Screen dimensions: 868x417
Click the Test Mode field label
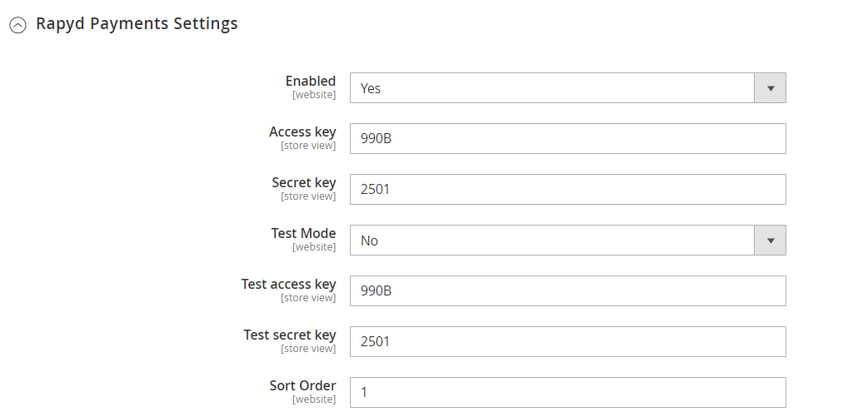pos(303,234)
